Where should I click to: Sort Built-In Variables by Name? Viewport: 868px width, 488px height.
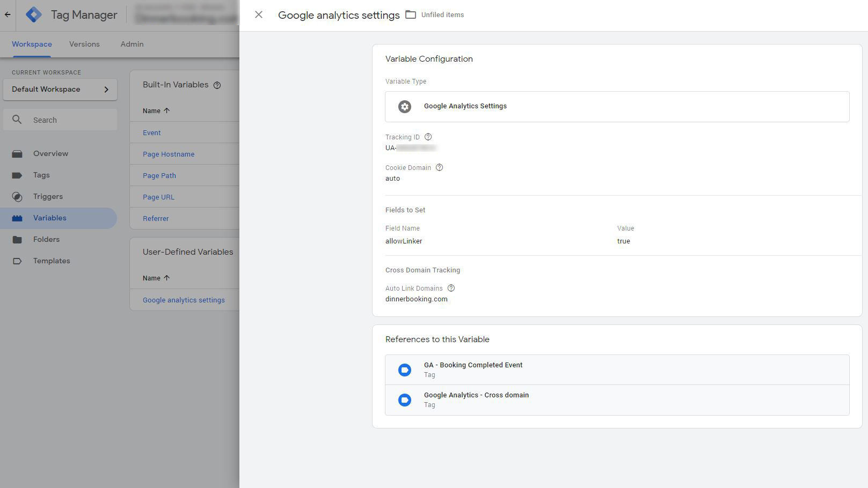coord(156,110)
